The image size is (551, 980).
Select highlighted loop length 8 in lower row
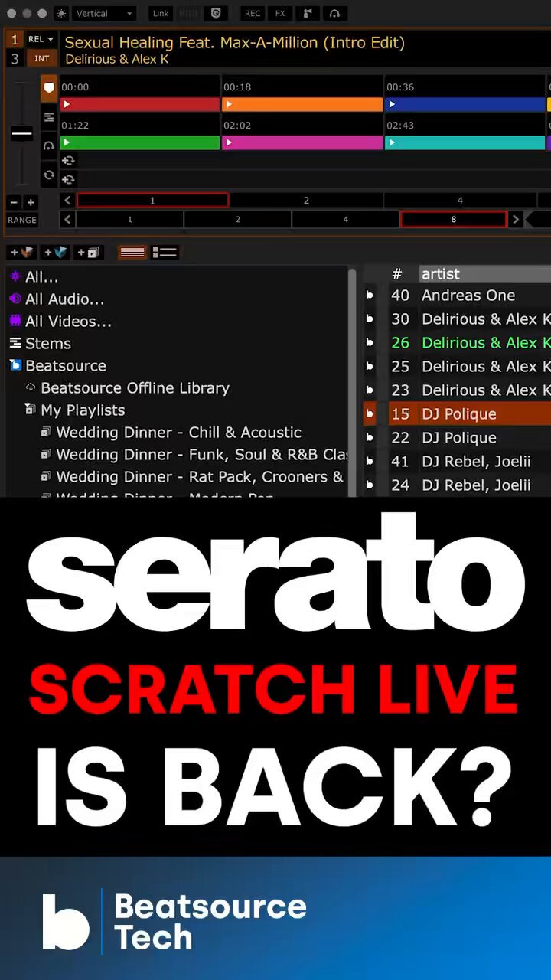(453, 220)
